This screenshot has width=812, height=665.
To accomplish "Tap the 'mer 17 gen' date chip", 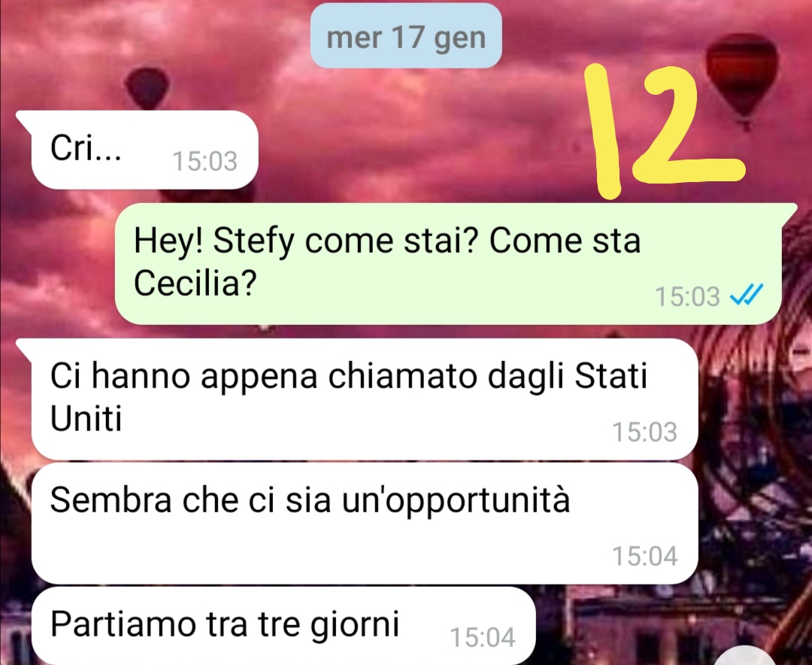I will 406,36.
